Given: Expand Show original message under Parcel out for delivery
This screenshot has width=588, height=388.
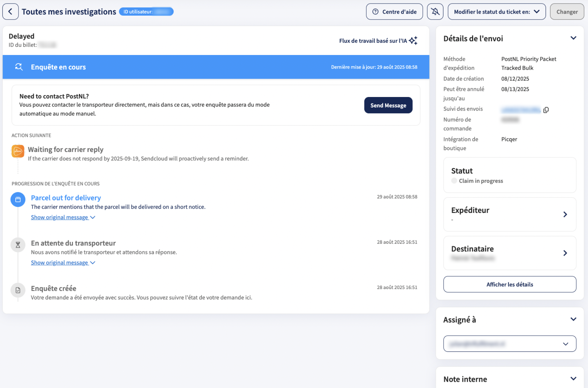Looking at the screenshot, I should [63, 217].
